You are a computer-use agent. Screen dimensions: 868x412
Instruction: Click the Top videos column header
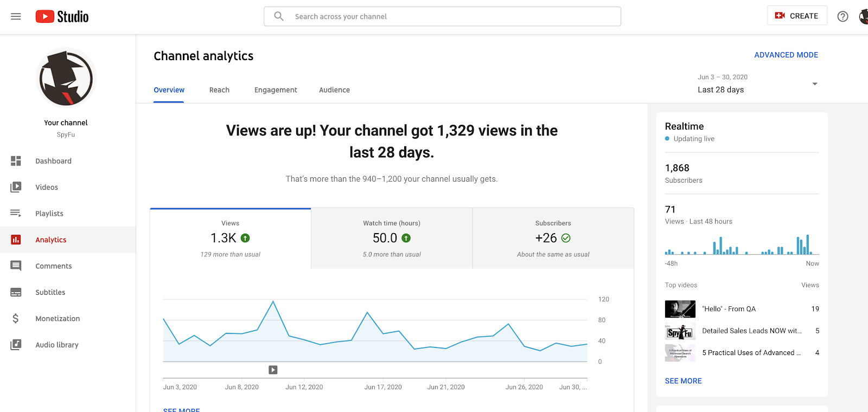click(x=681, y=285)
